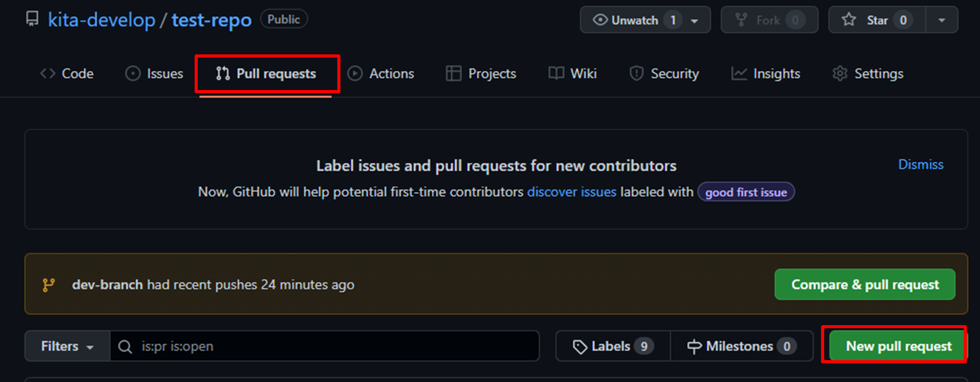Expand the Unwatch dropdown caret
980x382 pixels.
695,19
